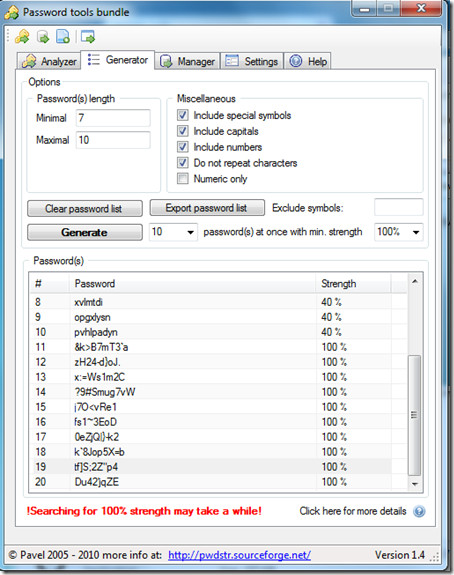Sort by the Password column header
This screenshot has height=575, width=454.
pos(193,283)
